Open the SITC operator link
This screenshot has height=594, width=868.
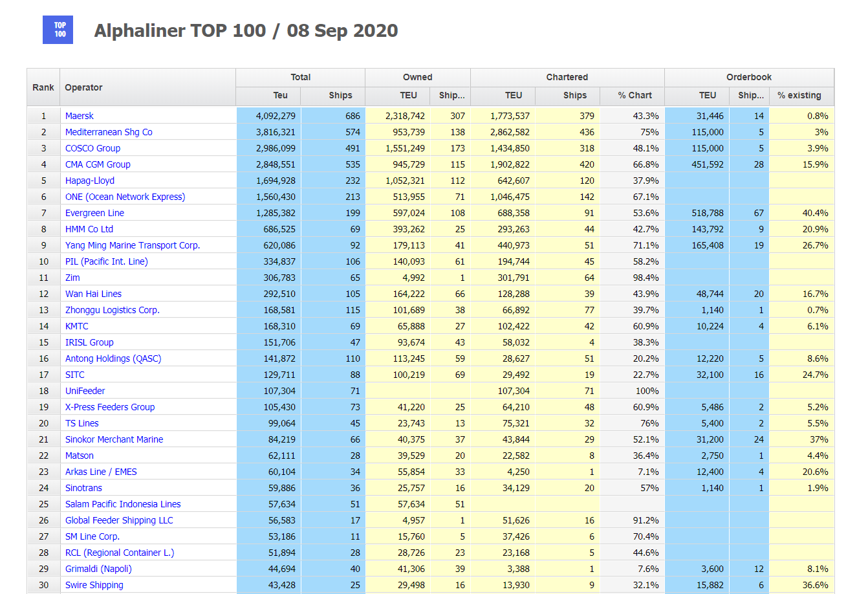[x=74, y=375]
